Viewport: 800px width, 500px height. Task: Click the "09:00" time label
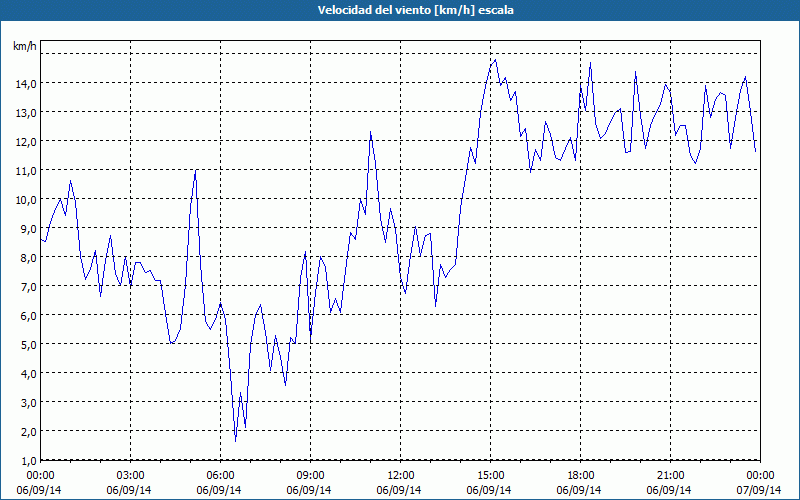click(x=310, y=476)
